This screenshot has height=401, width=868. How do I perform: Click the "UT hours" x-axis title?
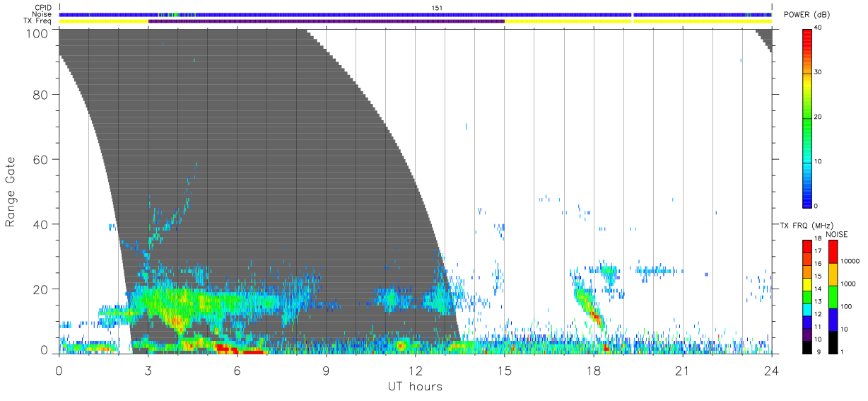pos(415,386)
